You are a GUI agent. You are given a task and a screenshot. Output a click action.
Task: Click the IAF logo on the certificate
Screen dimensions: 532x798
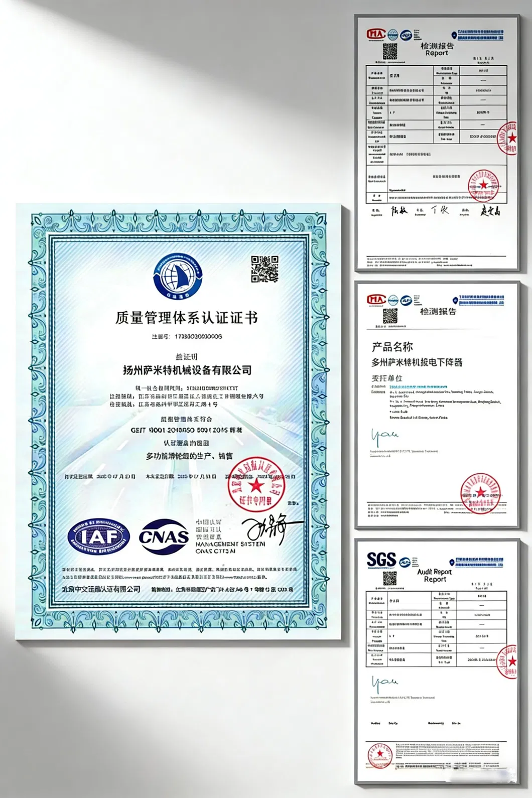tap(98, 537)
